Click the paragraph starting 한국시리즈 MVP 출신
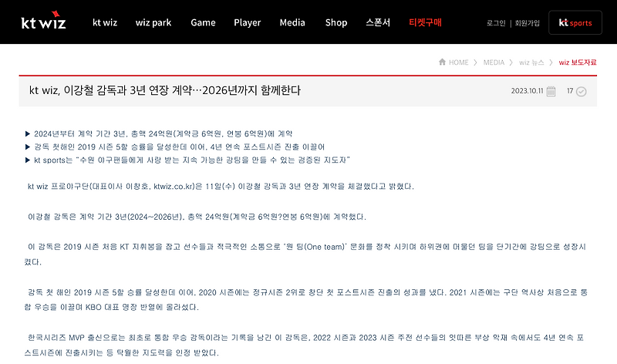The image size is (617, 364). point(304,345)
